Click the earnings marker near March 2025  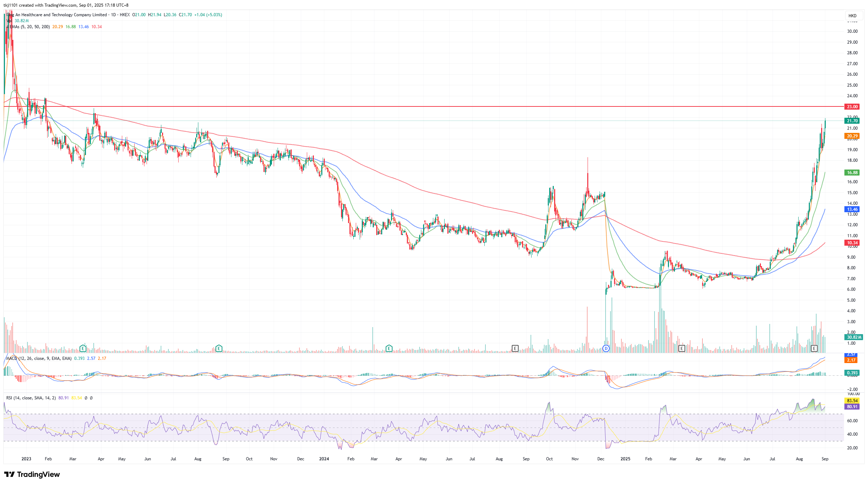click(682, 349)
